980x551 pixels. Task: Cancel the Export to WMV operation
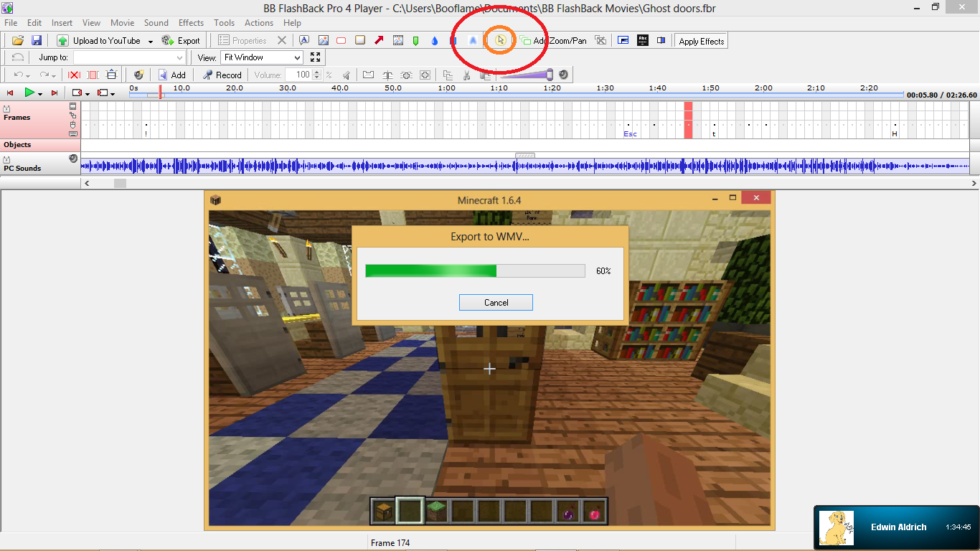tap(496, 303)
